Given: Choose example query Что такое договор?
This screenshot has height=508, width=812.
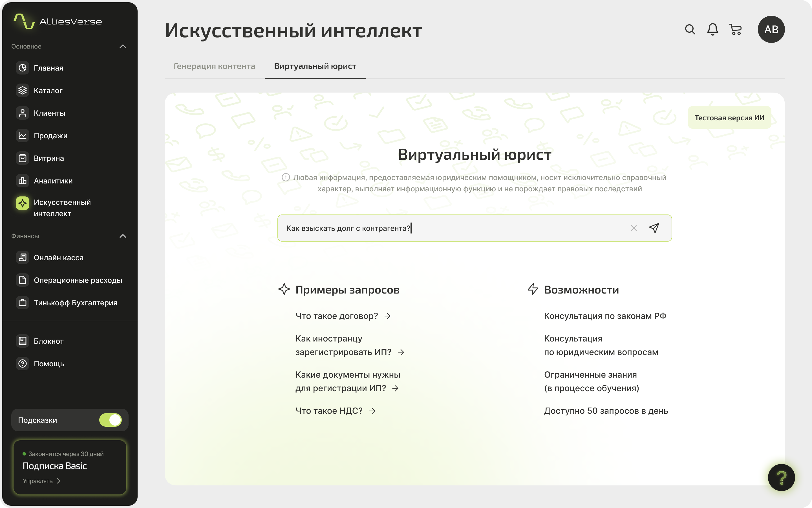Looking at the screenshot, I should 343,316.
